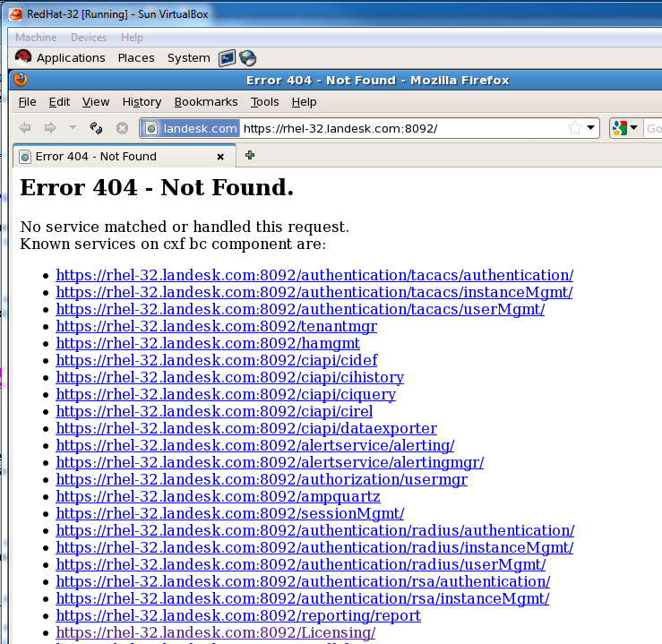Click the Stop loading button
The height and width of the screenshot is (644, 662).
tap(123, 128)
